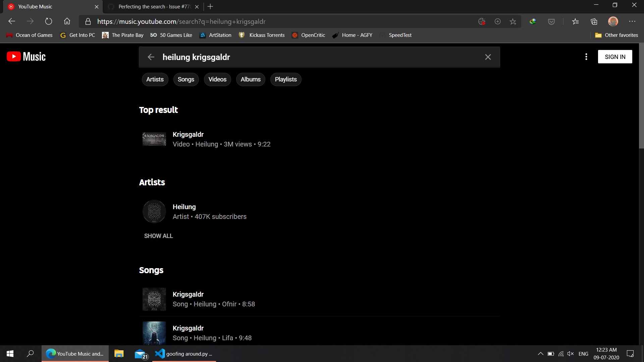
Task: Show hidden system tray icons
Action: click(541, 354)
